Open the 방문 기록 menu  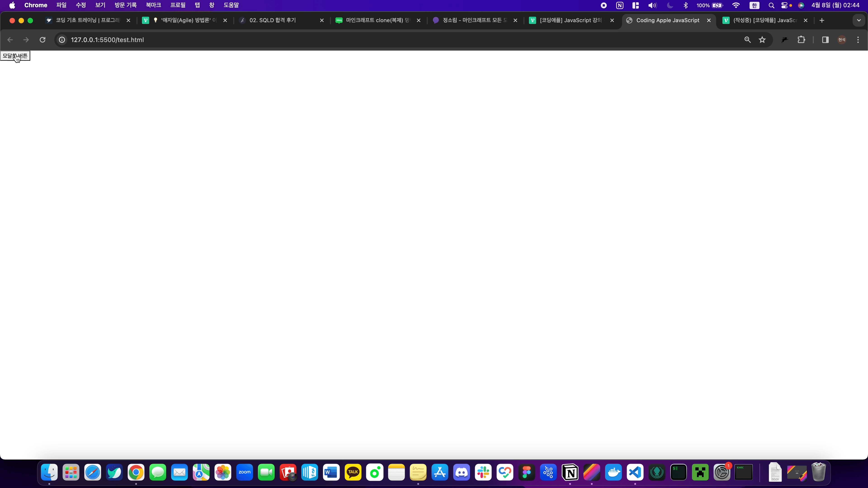tap(125, 5)
